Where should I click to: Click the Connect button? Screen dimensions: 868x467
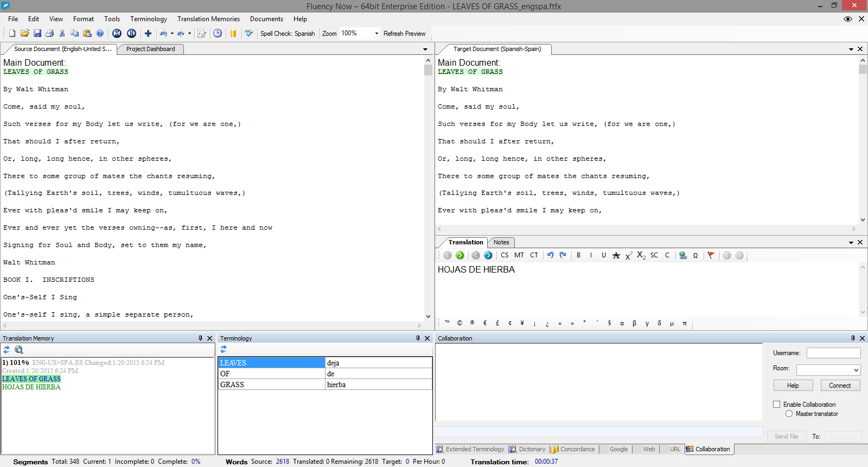click(x=840, y=386)
